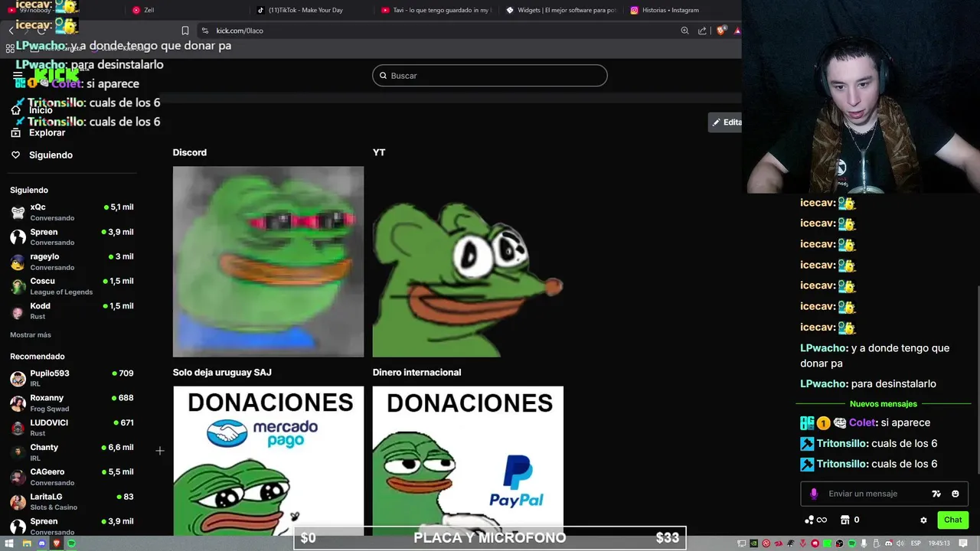This screenshot has width=980, height=551.
Task: Click the Recomendado section heading
Action: click(37, 357)
